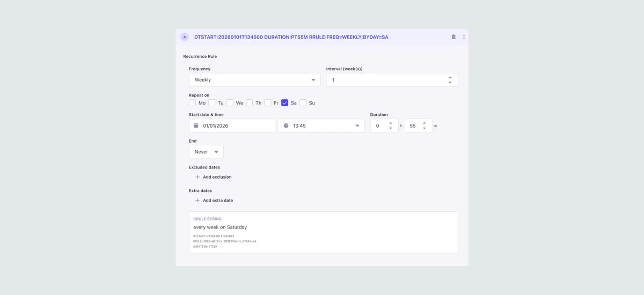Click the Add exclusion button
Image resolution: width=644 pixels, height=295 pixels.
coord(213,177)
